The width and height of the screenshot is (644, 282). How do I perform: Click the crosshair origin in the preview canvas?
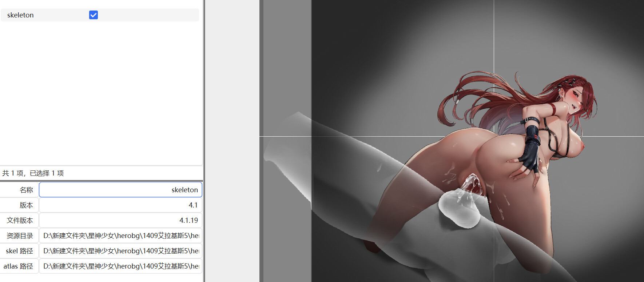click(494, 136)
